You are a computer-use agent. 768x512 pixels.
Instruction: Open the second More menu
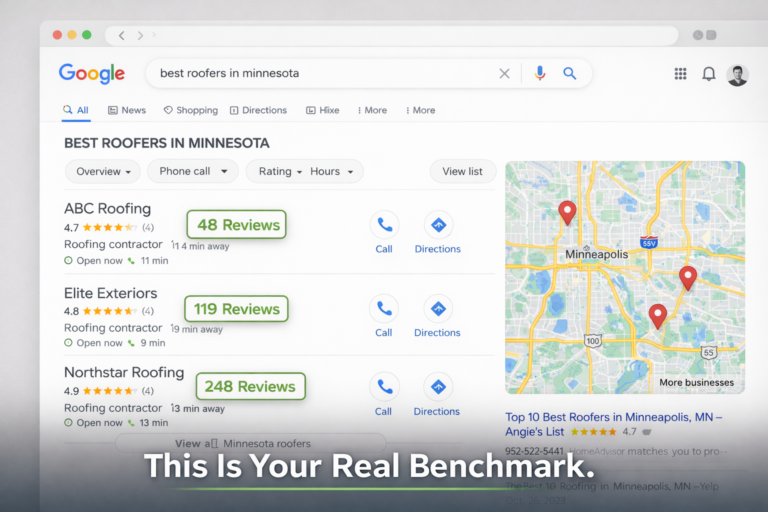420,110
